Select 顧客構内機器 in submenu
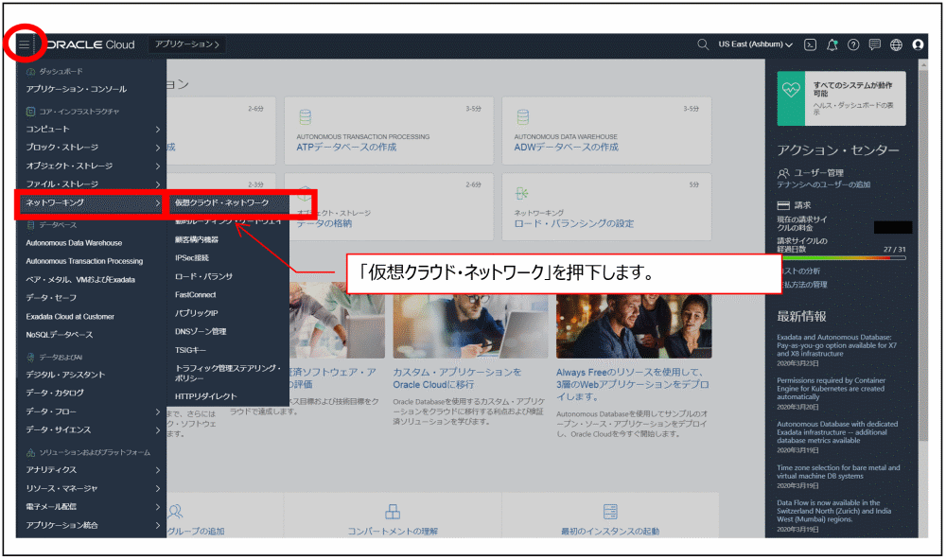 197,239
